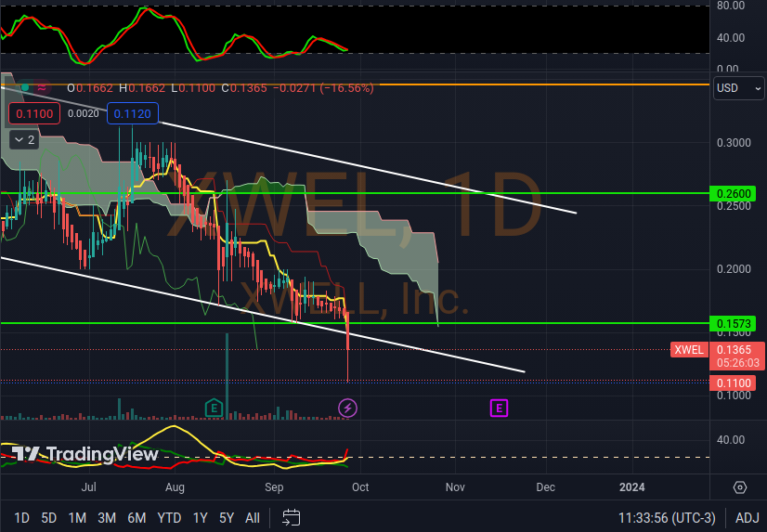Screen dimensions: 767x532
Task: Select the 0.2600 green horizontal line label
Action: click(x=734, y=194)
